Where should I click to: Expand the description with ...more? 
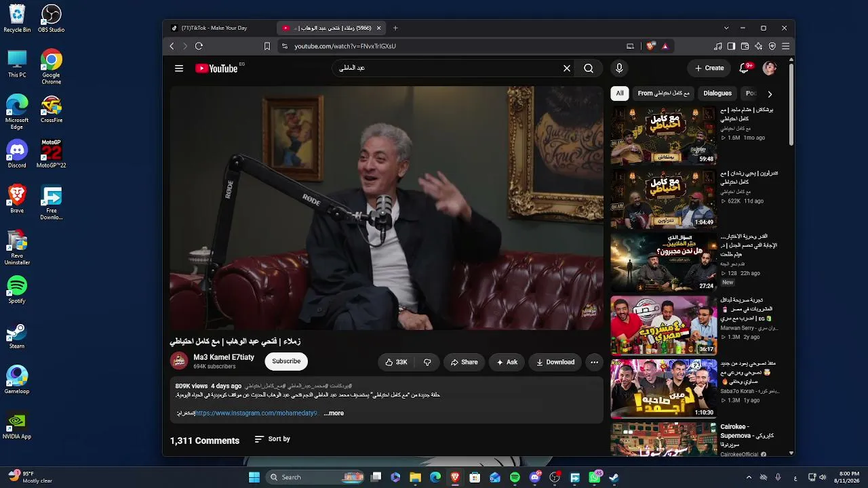(334, 413)
